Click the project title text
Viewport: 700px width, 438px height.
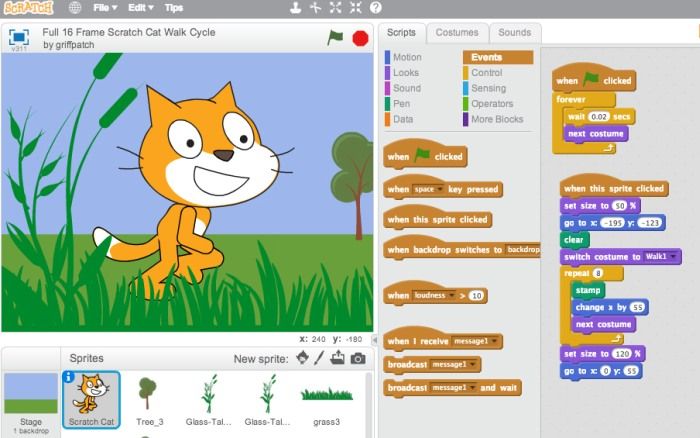coord(129,32)
